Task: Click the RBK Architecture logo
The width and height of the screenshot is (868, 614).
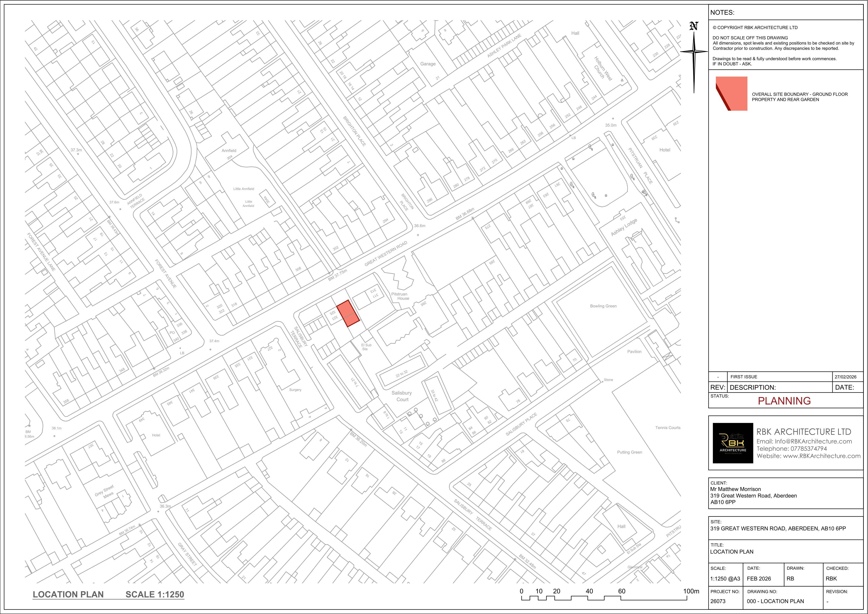Action: (x=733, y=443)
